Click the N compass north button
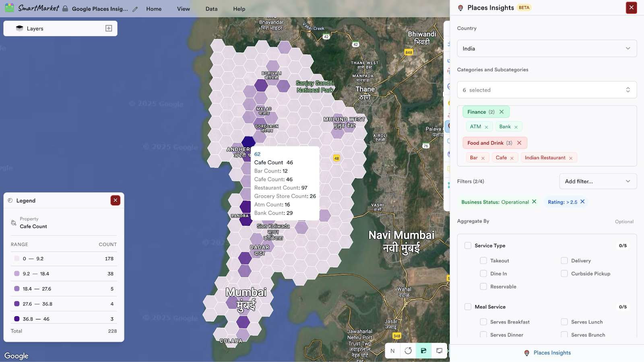 [392, 351]
